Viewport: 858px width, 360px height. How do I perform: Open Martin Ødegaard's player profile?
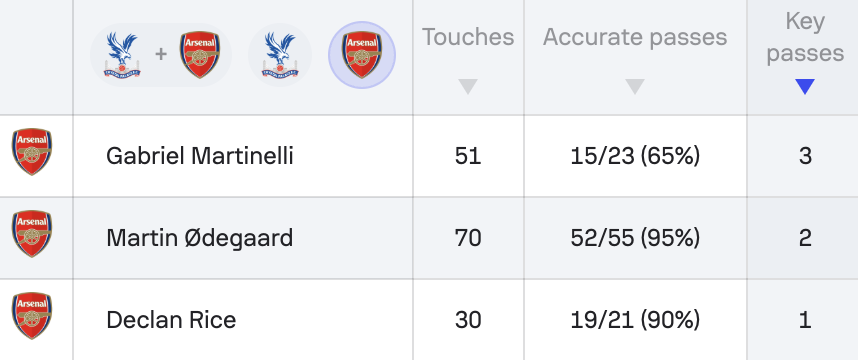pos(200,238)
